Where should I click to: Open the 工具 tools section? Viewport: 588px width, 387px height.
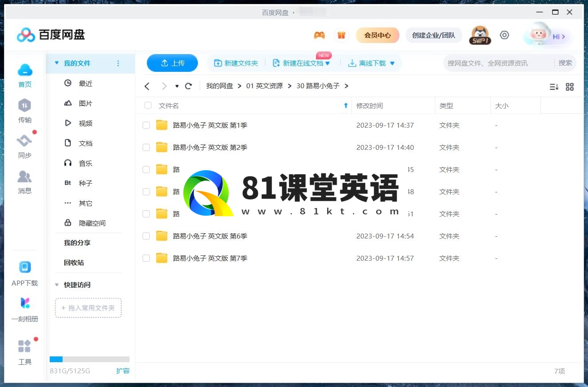pos(25,352)
